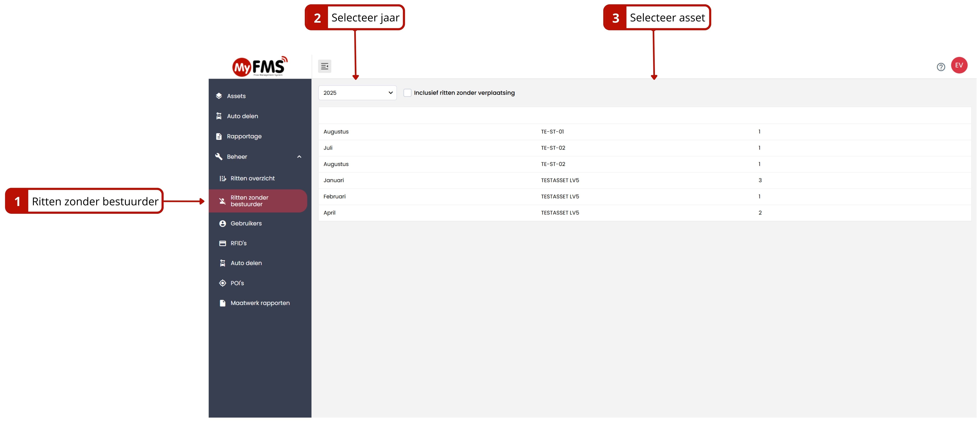
Task: Click the Assets layers icon in sidebar
Action: pos(219,96)
